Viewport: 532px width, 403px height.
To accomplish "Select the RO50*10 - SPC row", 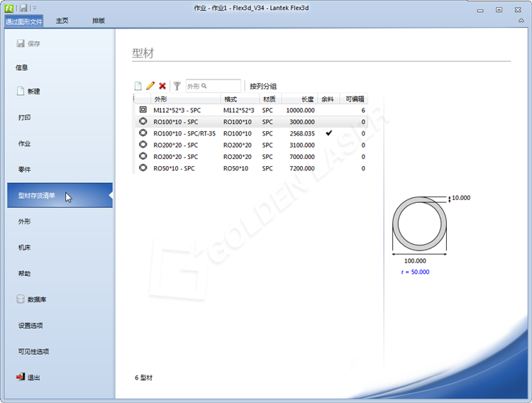I will [175, 168].
